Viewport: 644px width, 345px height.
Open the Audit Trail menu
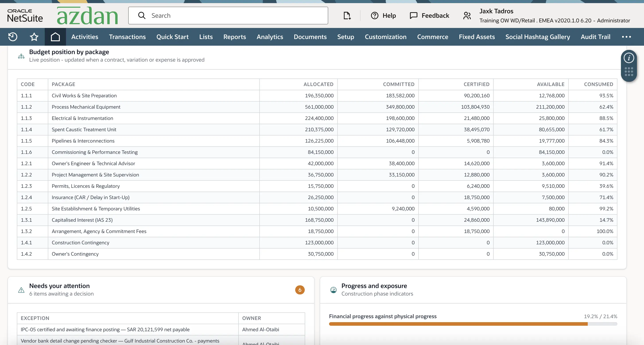tap(596, 37)
